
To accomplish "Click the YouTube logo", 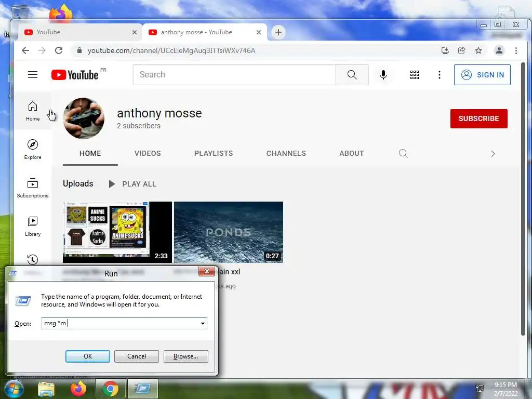I will (75, 75).
